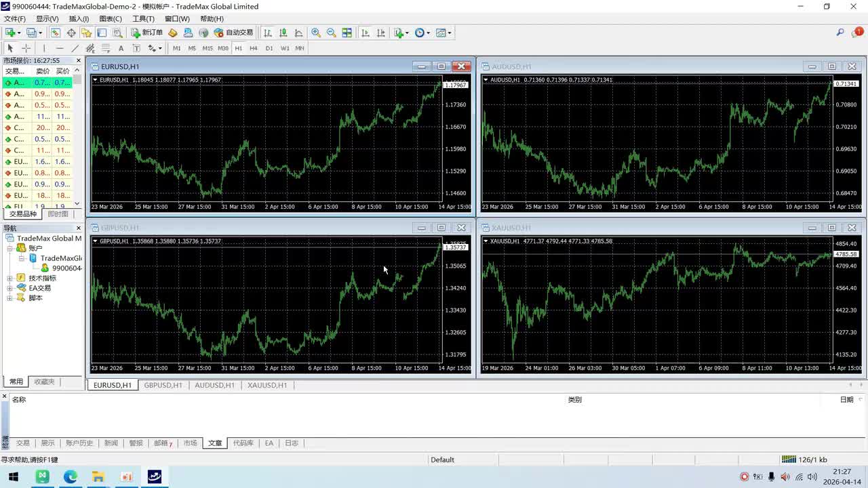Viewport: 868px width, 488px height.
Task: Select the Fibonacci retracement tool
Action: [106, 48]
